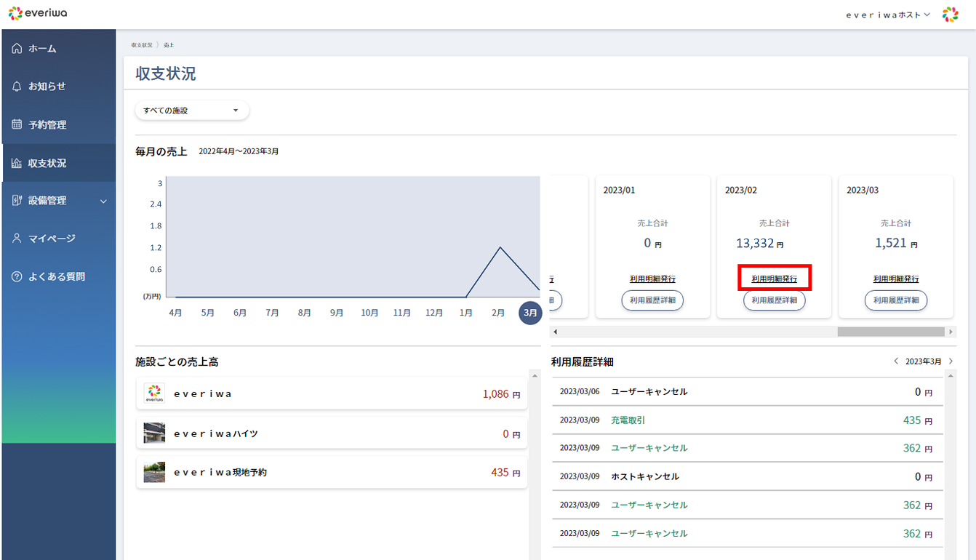The height and width of the screenshot is (560, 976).
Task: Click left arrow of cards scrollbar
Action: (555, 332)
